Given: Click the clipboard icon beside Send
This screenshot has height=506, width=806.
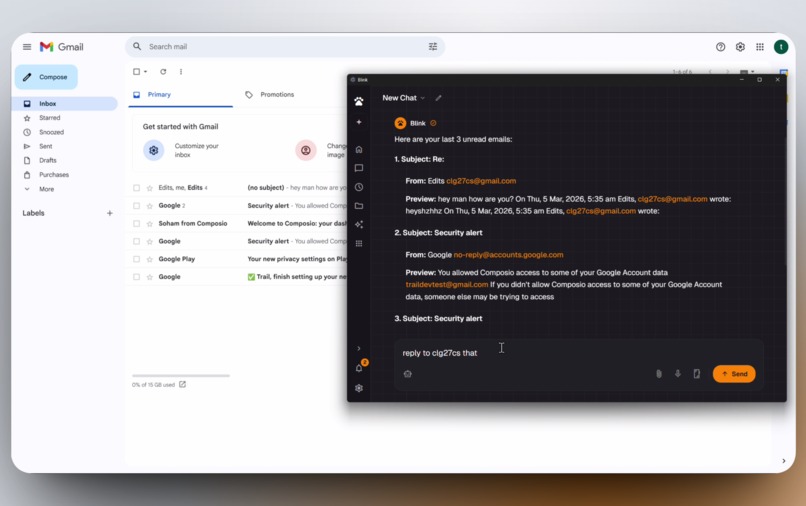Looking at the screenshot, I should (x=697, y=374).
